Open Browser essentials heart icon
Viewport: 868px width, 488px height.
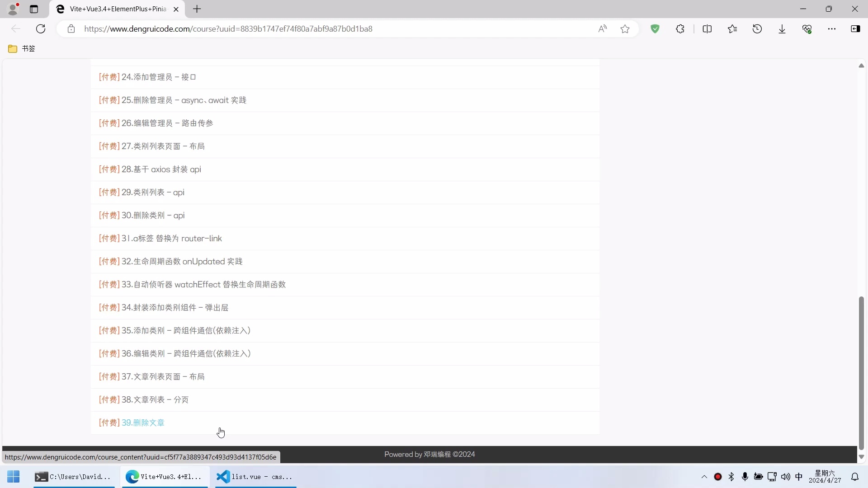(808, 28)
